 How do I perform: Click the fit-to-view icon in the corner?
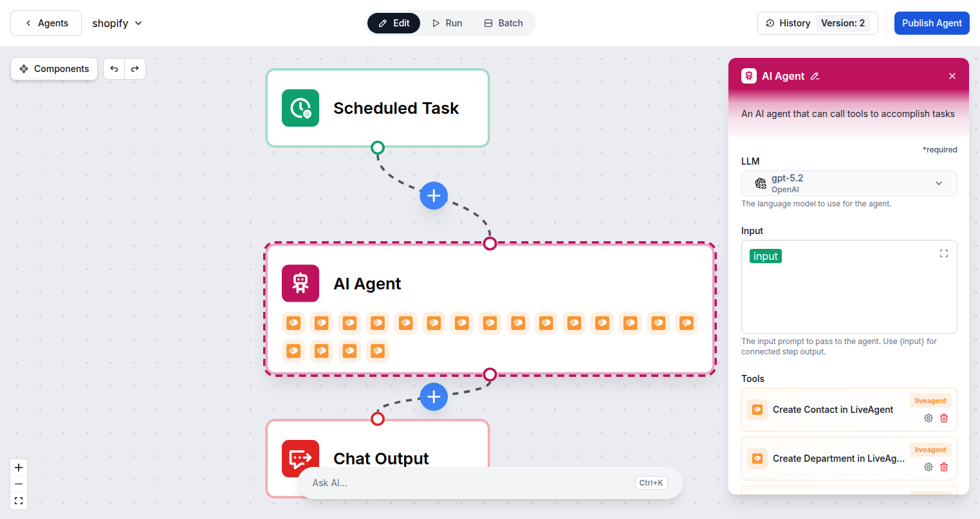coord(18,500)
